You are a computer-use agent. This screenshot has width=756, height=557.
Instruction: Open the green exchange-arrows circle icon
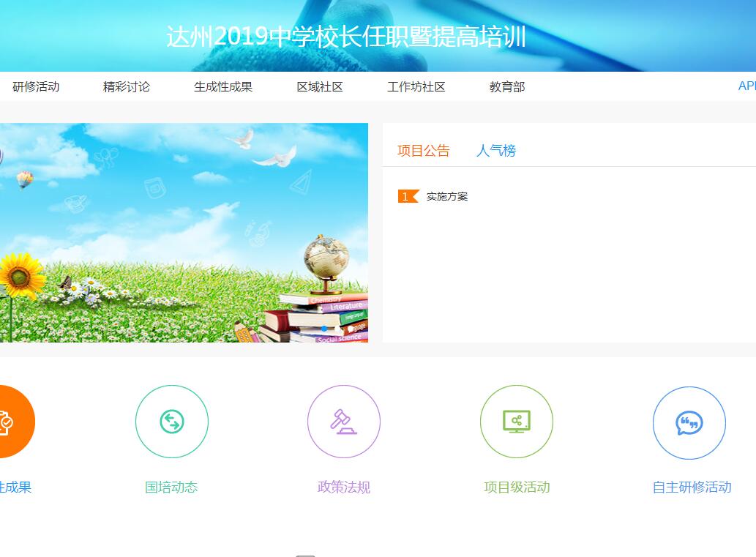point(172,422)
